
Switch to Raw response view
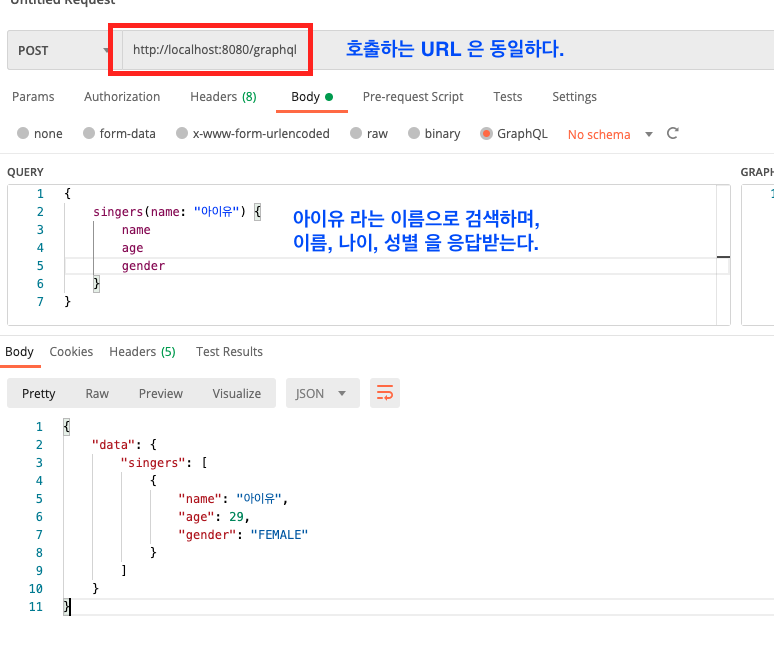point(97,393)
